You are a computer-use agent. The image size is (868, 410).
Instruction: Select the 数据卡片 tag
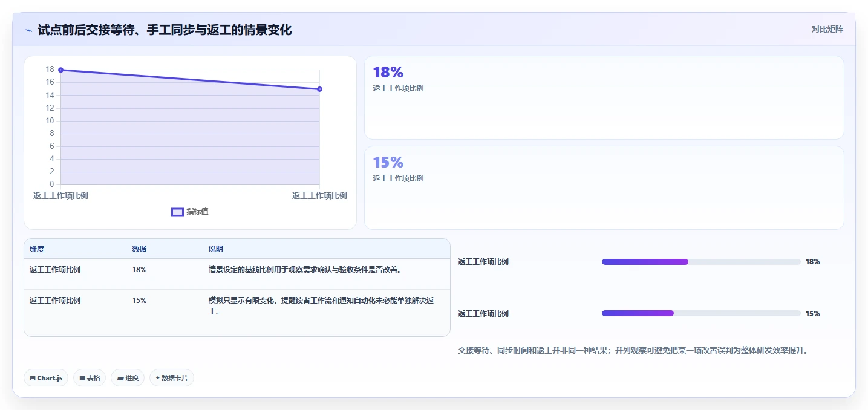tap(172, 378)
